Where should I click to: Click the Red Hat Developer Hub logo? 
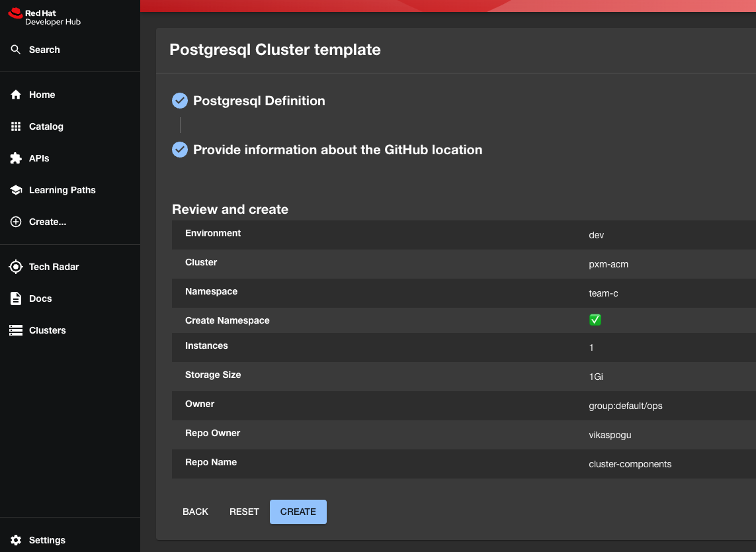coord(44,17)
